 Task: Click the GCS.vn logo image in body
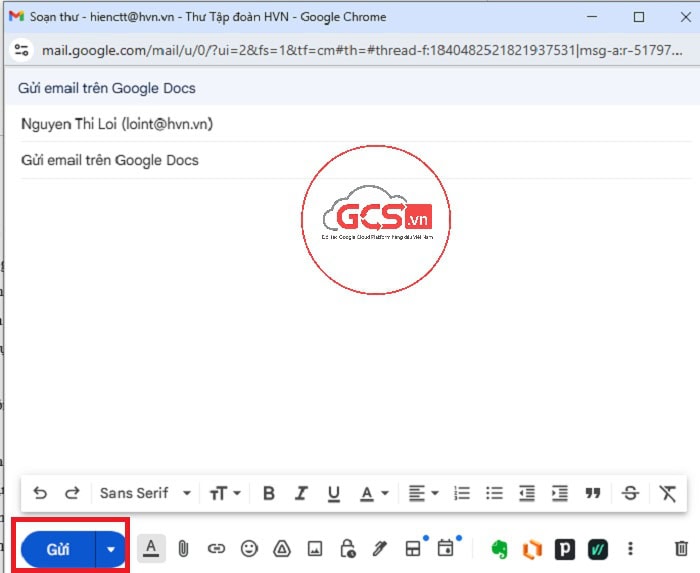[376, 220]
